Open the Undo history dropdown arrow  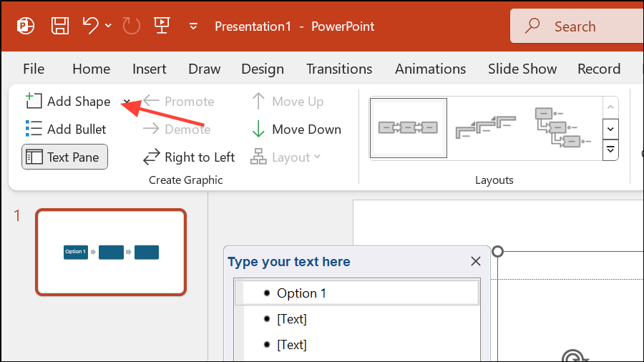coord(109,26)
